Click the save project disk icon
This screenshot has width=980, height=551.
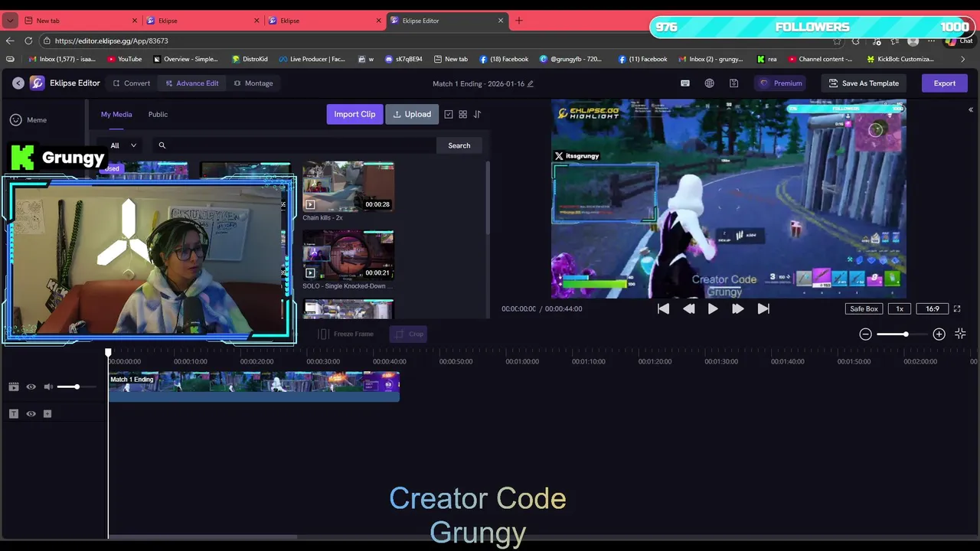pyautogui.click(x=734, y=83)
